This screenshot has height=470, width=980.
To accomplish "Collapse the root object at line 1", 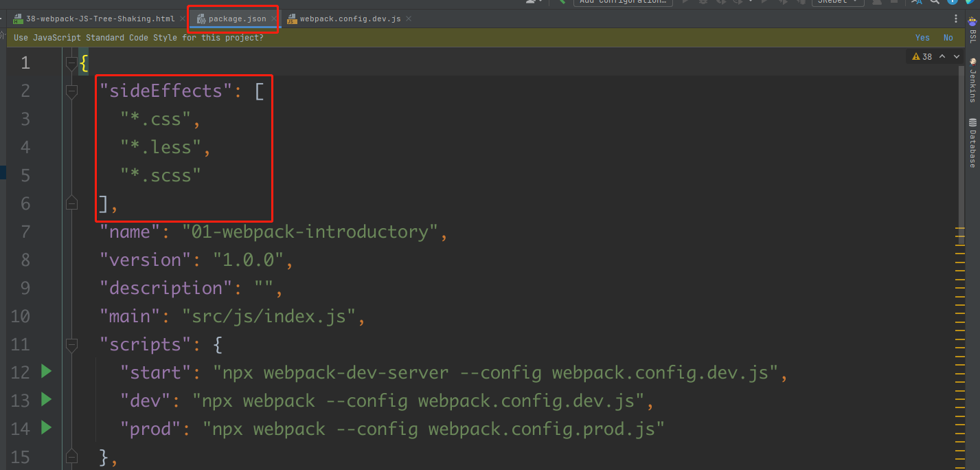I will pos(71,63).
